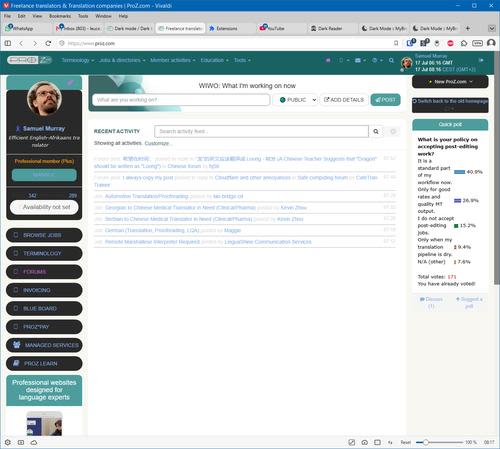Image resolution: width=500 pixels, height=449 pixels.
Task: Toggle the VPN button in the toolbar
Action: [x=477, y=43]
